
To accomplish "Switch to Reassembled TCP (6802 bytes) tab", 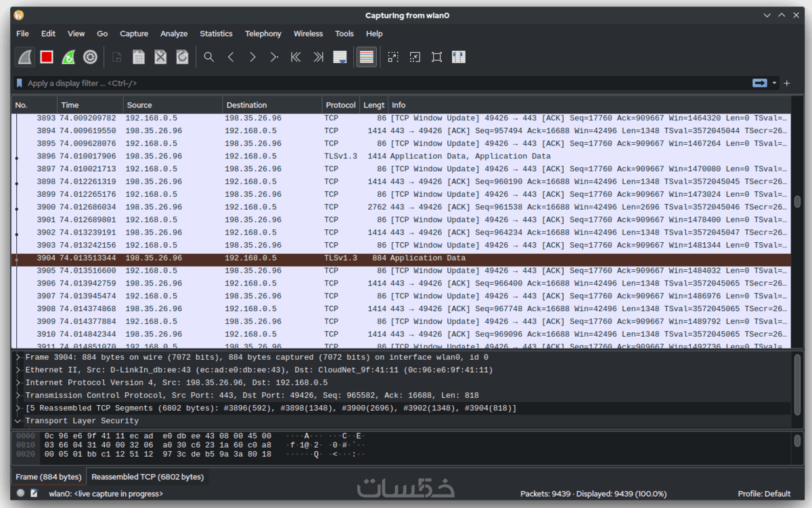I will [148, 477].
